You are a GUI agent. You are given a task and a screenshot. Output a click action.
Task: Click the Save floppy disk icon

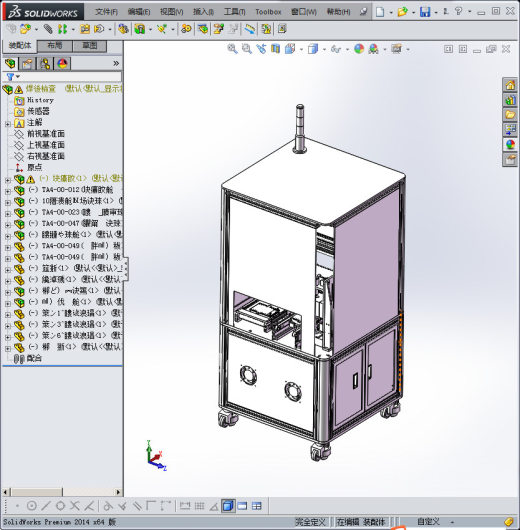click(425, 12)
